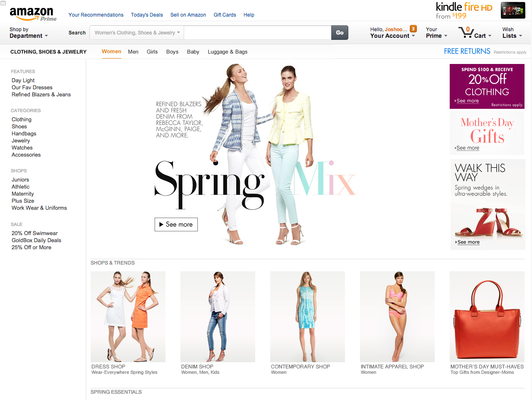Expand the Your Prime dropdown

coord(436,33)
